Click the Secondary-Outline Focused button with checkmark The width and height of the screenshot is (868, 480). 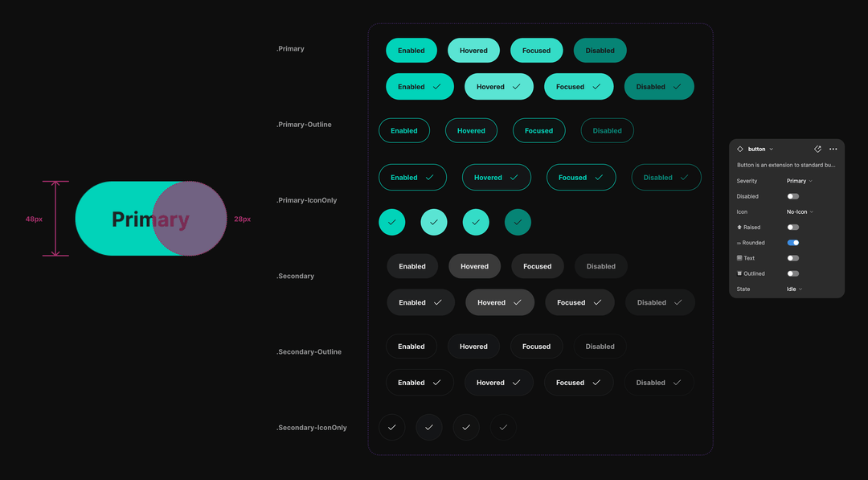579,383
